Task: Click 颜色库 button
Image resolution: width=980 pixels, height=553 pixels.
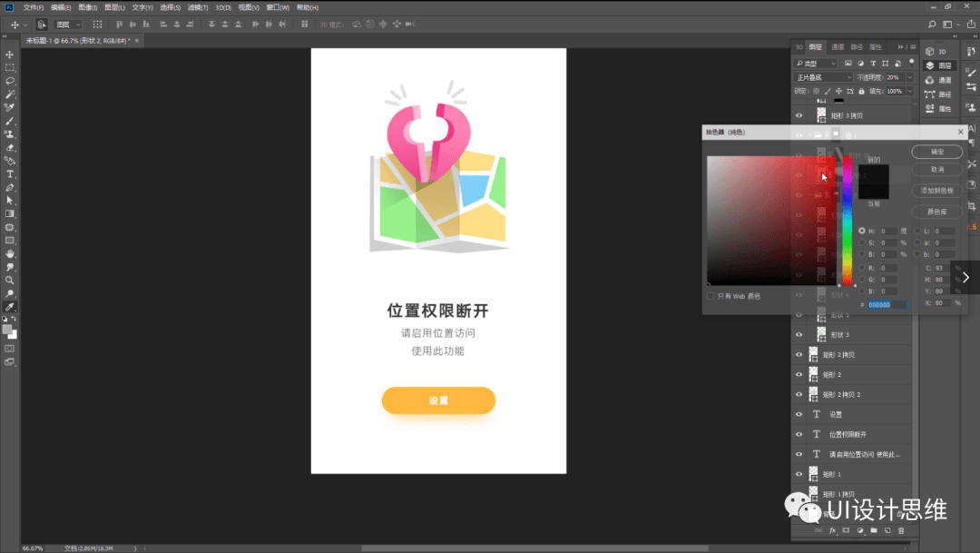Action: click(x=936, y=212)
